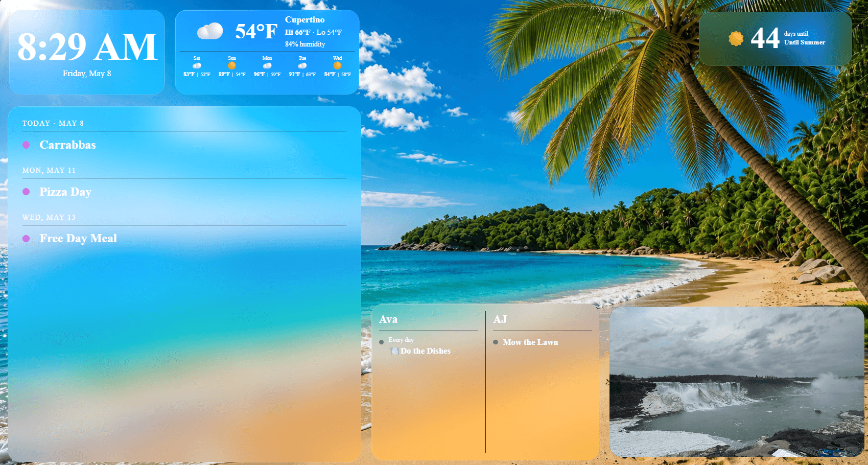Image resolution: width=868 pixels, height=465 pixels.
Task: Open the waterfall photo thumbnail
Action: [x=737, y=382]
